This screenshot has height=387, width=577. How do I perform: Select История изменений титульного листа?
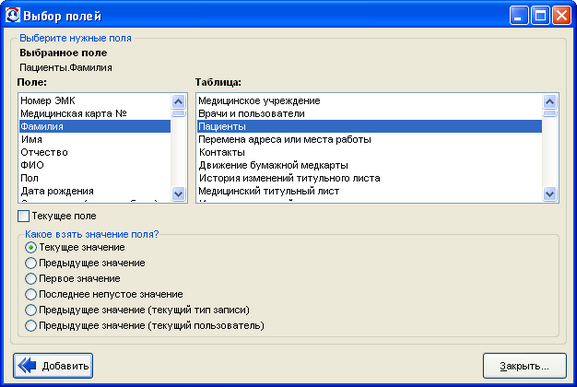[369, 178]
